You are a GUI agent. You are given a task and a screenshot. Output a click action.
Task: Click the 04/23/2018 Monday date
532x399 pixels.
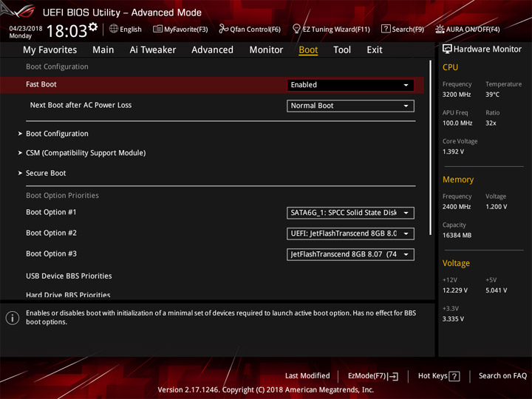pos(25,32)
